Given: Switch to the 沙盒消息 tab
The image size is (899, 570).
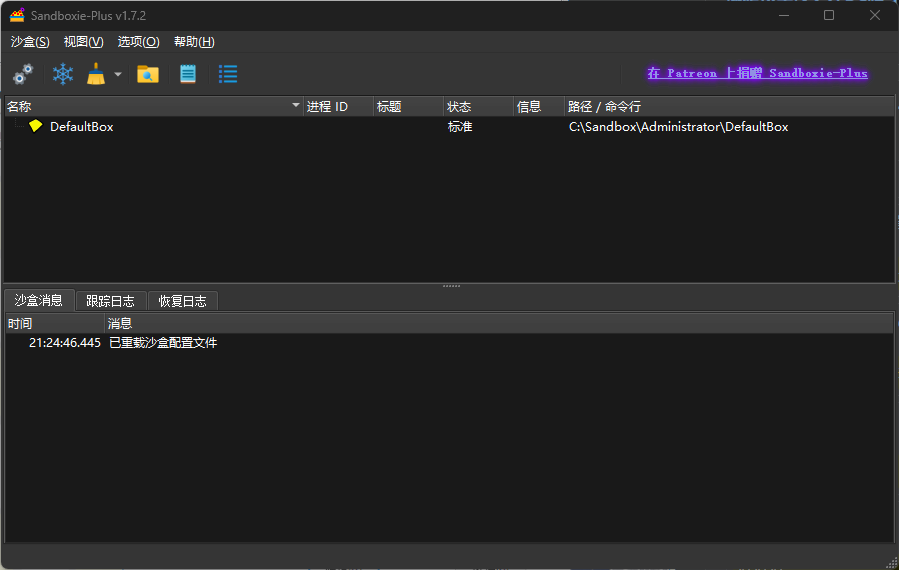Looking at the screenshot, I should [38, 300].
